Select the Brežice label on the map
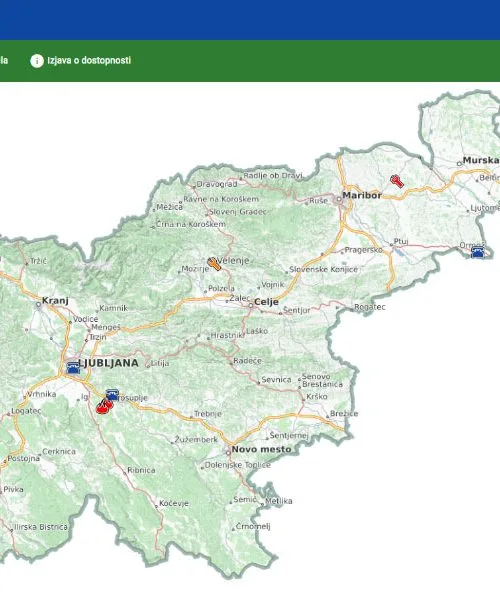Image resolution: width=500 pixels, height=600 pixels. [x=344, y=414]
